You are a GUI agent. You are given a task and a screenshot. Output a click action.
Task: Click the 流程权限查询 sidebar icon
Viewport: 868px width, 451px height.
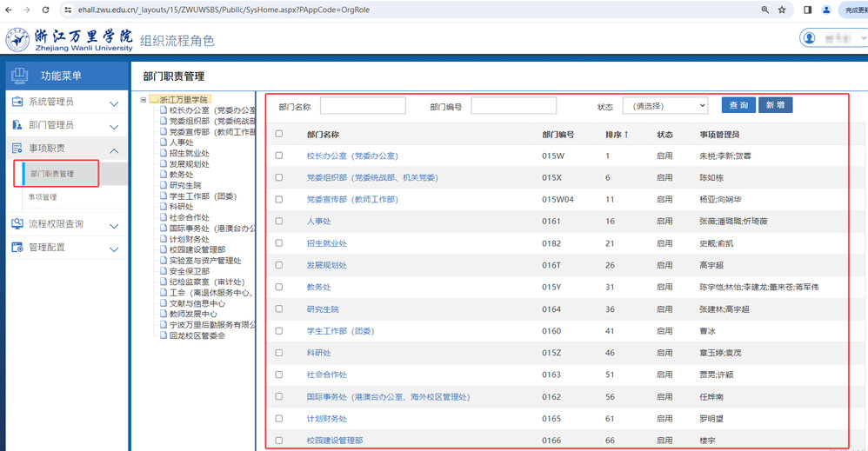pos(17,224)
